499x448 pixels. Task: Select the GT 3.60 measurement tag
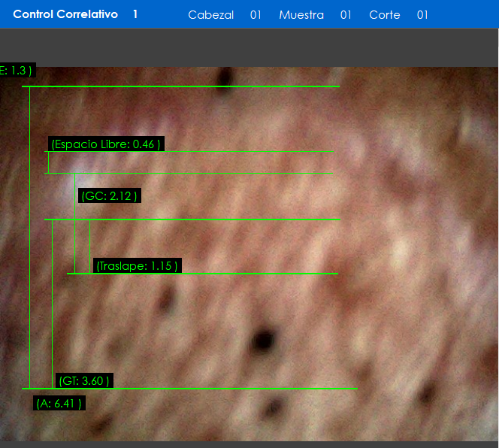(84, 381)
